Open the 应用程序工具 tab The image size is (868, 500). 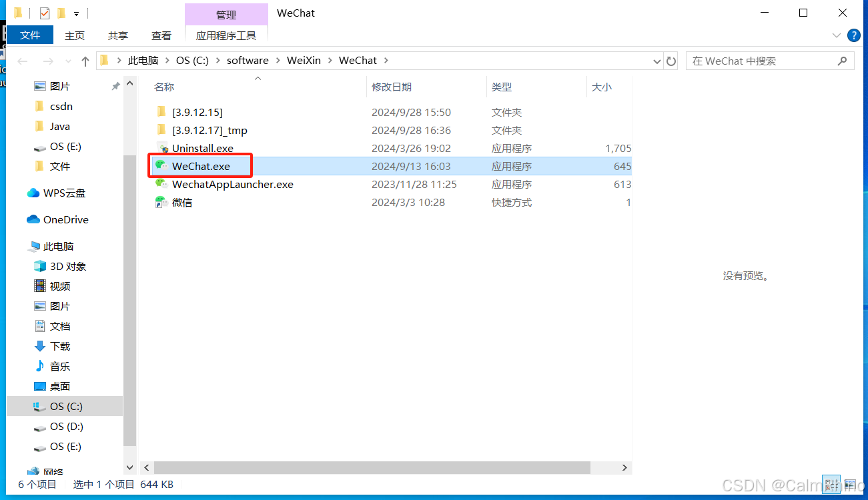click(x=226, y=35)
